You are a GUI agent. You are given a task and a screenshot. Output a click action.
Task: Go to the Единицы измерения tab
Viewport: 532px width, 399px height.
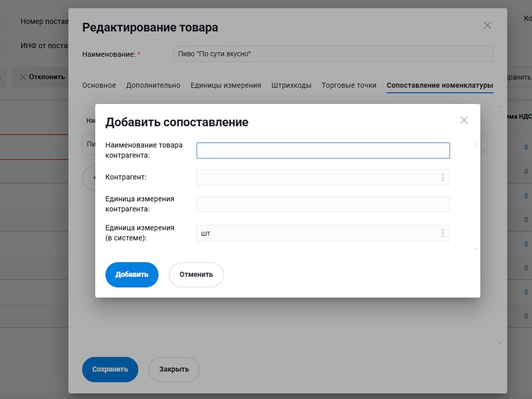pos(226,85)
